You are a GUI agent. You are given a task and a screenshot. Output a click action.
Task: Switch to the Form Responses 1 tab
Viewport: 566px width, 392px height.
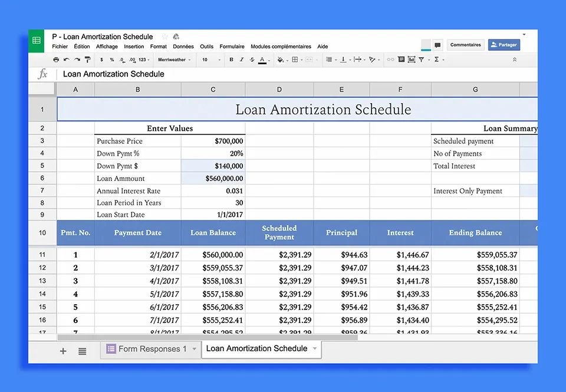click(152, 349)
